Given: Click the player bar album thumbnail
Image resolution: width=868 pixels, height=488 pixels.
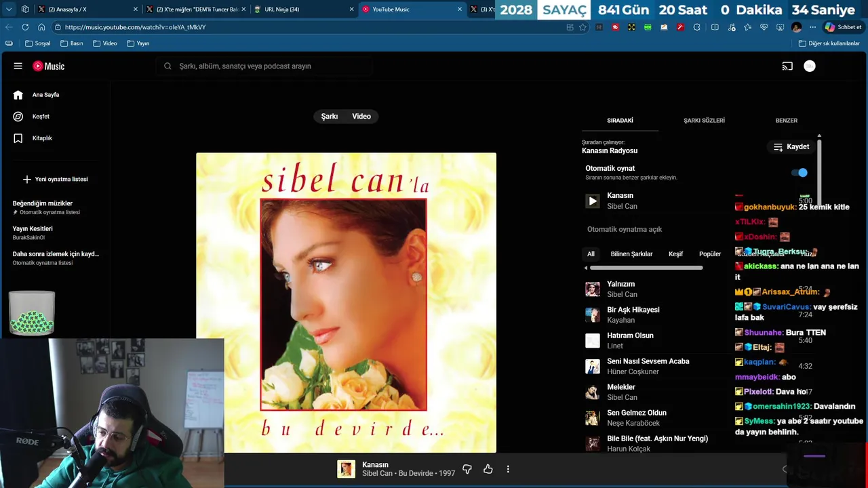Looking at the screenshot, I should (346, 469).
